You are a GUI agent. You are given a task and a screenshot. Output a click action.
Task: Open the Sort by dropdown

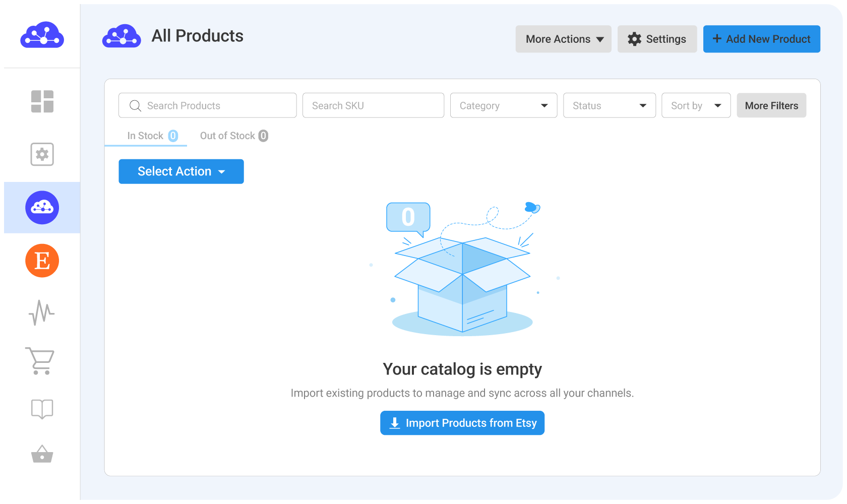696,106
